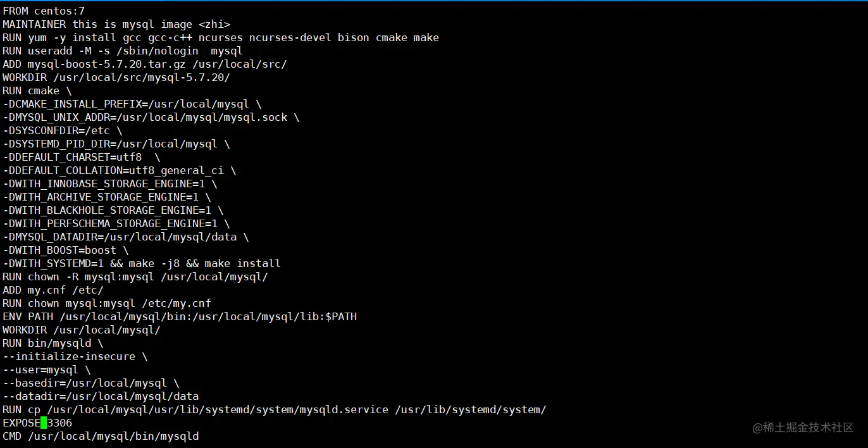Click the -DWITH_INNOBASE_STORAGE_ENGINE=1 line

[110, 184]
